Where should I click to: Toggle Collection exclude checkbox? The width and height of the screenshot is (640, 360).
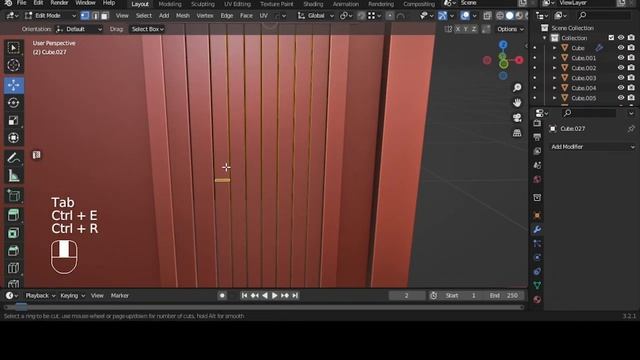[611, 38]
